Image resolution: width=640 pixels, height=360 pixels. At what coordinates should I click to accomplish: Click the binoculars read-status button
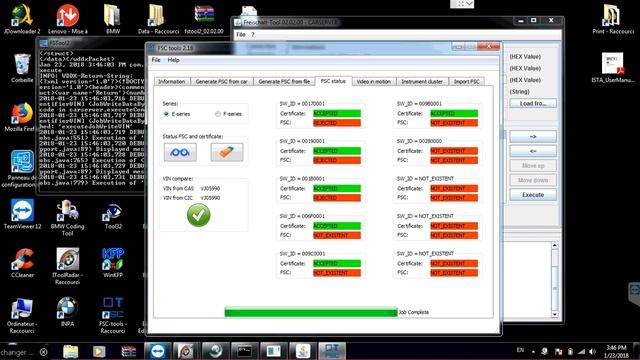180,152
